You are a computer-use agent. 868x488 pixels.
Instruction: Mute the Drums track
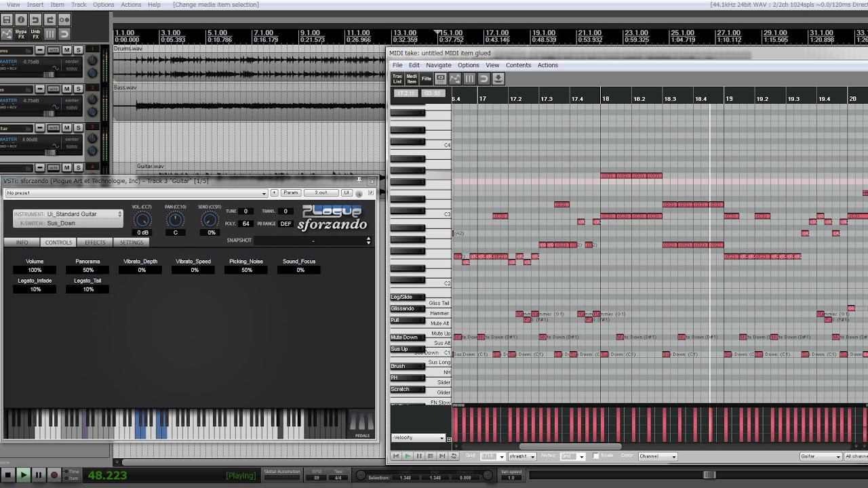click(66, 50)
